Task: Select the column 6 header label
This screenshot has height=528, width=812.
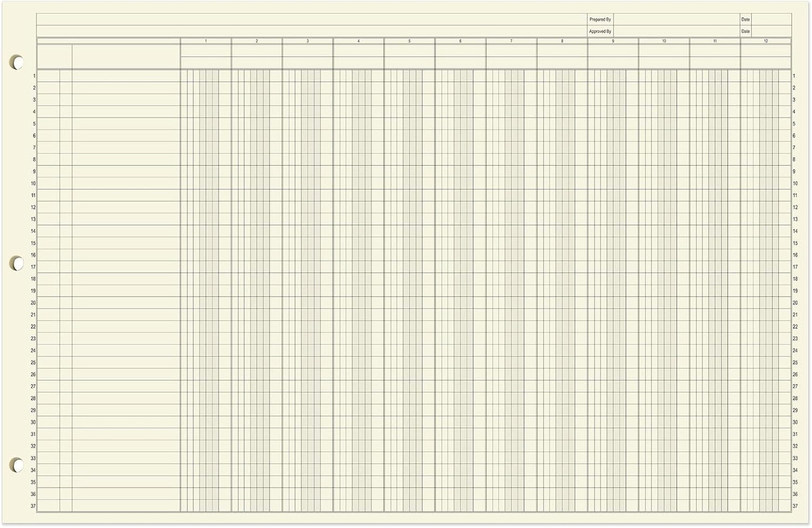Action: point(460,40)
